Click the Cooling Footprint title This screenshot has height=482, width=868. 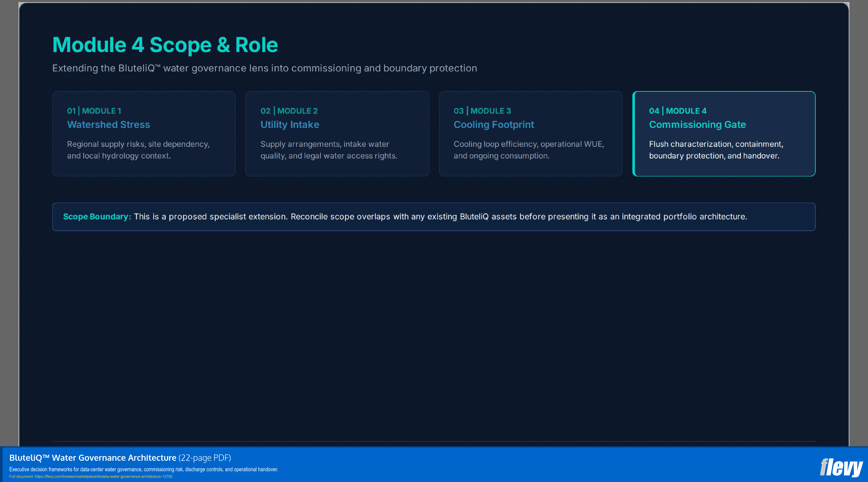tap(494, 124)
